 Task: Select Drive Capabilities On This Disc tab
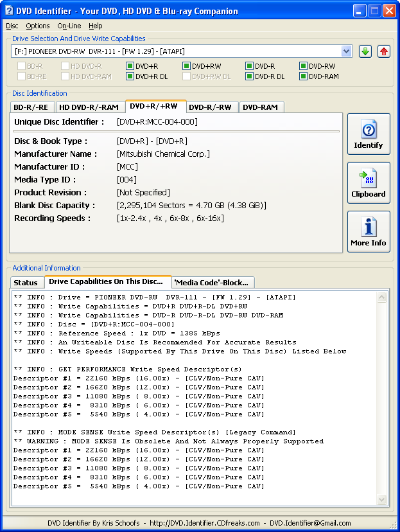click(x=108, y=281)
